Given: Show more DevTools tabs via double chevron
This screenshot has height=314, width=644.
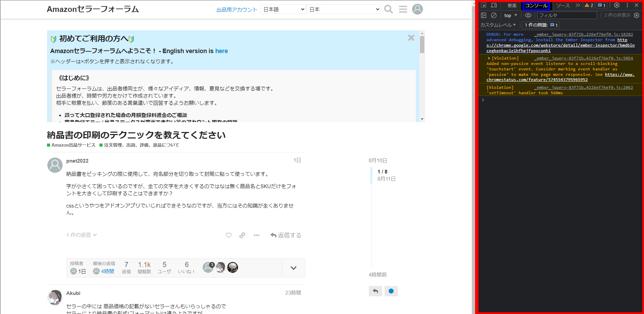Looking at the screenshot, I should point(578,5).
